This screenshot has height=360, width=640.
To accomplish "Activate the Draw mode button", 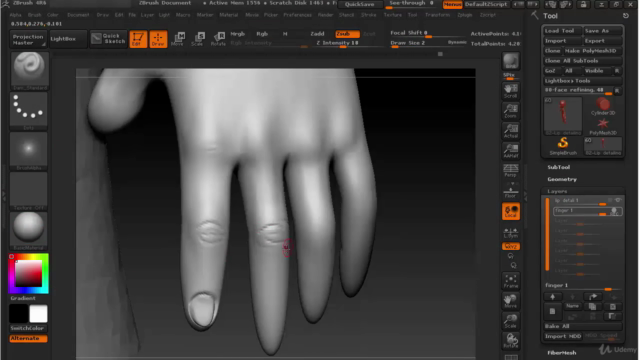I will 158,39.
